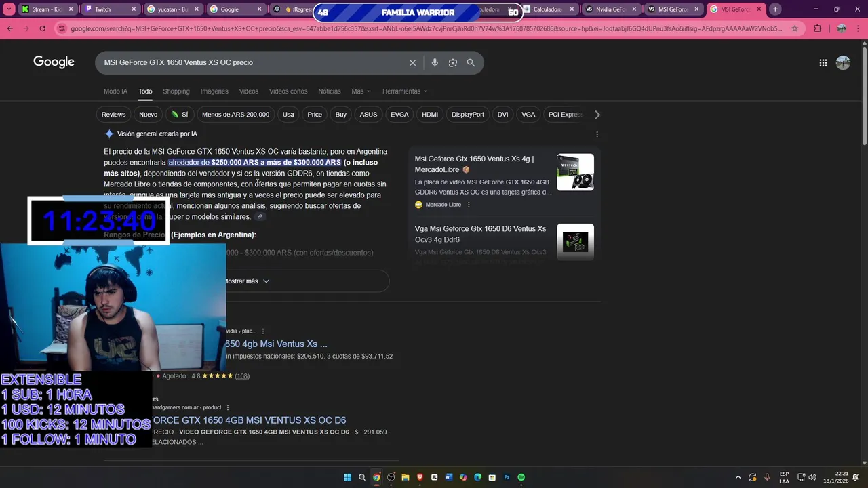Apply the VGA filter chip
Screen dimensions: 868x488
pyautogui.click(x=528, y=115)
